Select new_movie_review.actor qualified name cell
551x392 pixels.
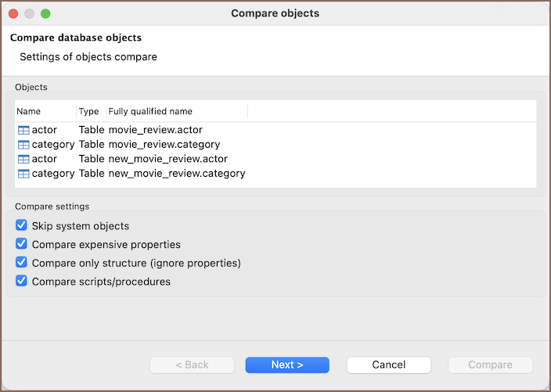167,159
